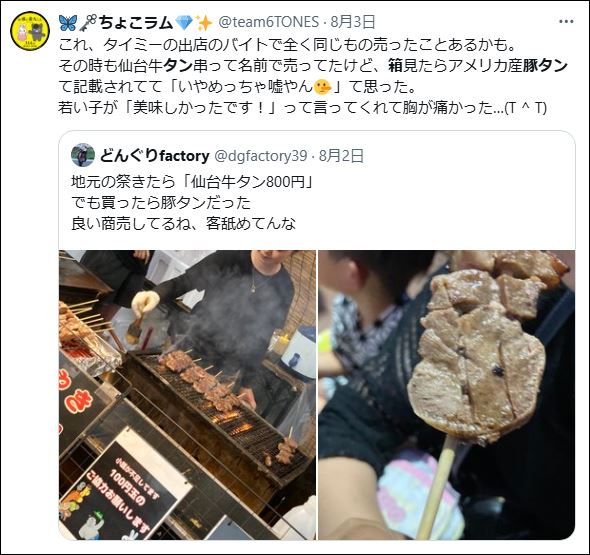
Task: Click the 8月3日 tweet timestamp
Action: (x=353, y=22)
